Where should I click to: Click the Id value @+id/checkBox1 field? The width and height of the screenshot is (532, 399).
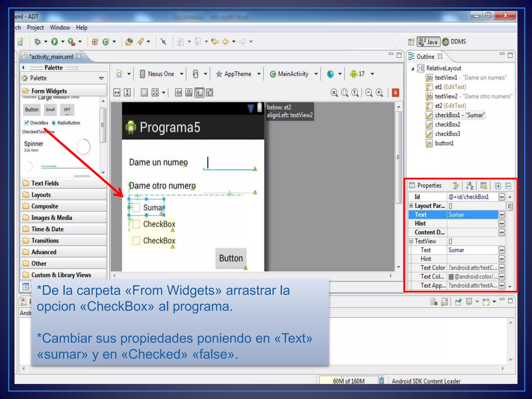click(x=473, y=197)
